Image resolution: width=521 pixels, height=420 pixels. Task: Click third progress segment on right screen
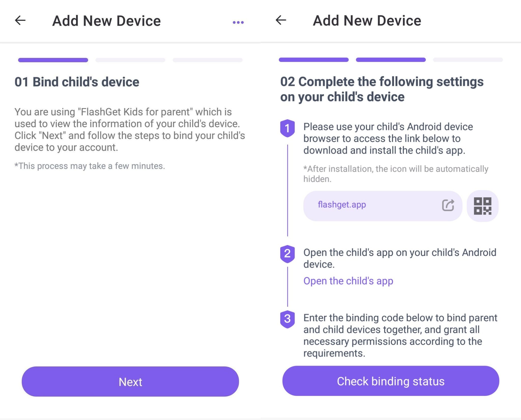(x=468, y=60)
